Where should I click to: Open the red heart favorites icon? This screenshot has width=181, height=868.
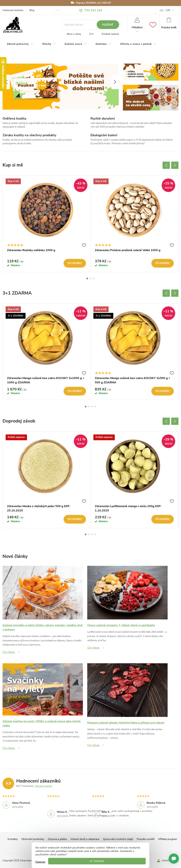coord(153,25)
